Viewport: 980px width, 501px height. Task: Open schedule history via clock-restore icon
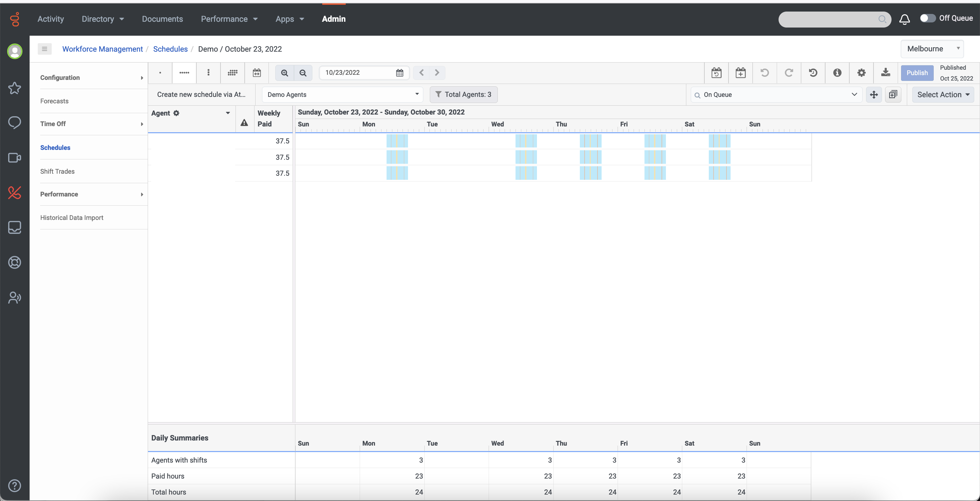click(813, 73)
